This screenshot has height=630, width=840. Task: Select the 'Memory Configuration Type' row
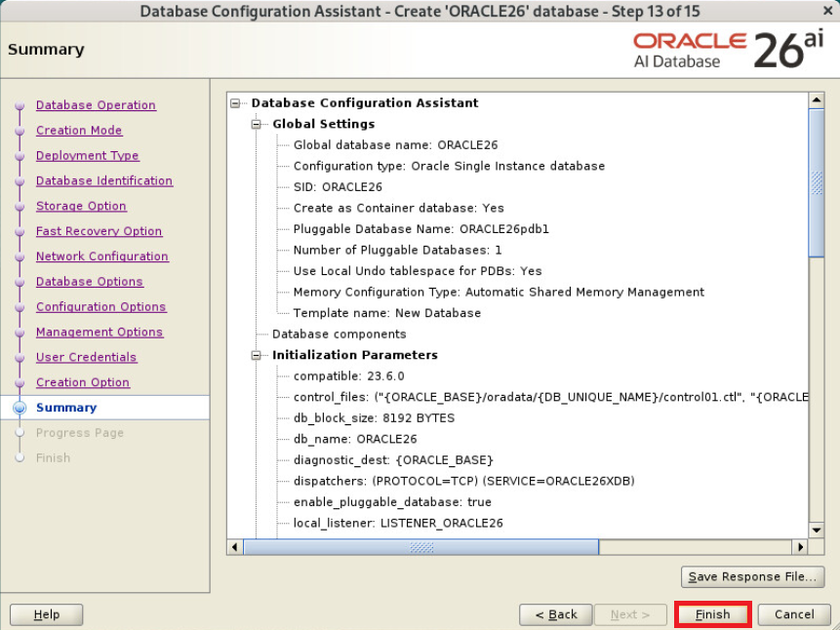(x=499, y=292)
